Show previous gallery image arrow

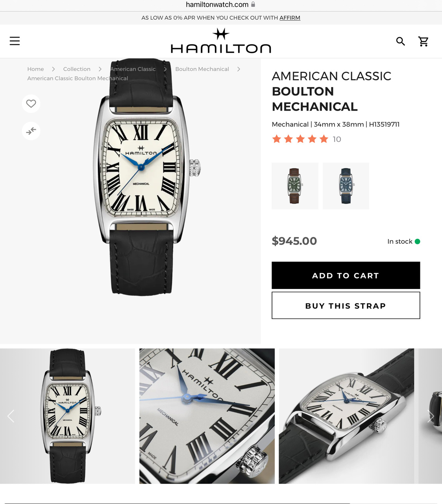coord(11,416)
